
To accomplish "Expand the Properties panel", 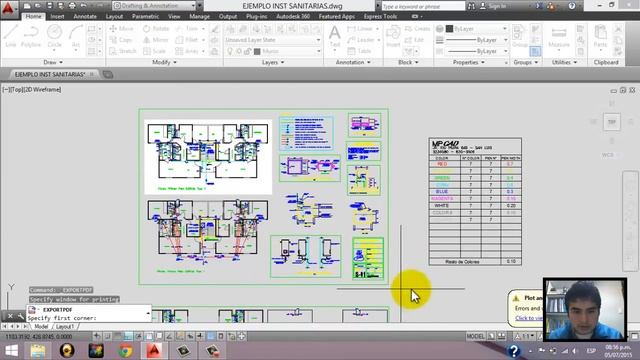I will (x=469, y=62).
